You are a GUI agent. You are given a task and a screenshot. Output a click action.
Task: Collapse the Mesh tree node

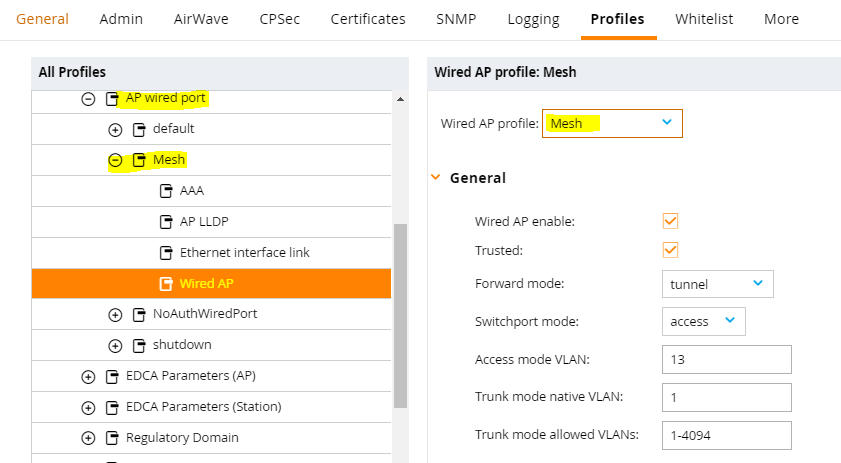[x=115, y=160]
